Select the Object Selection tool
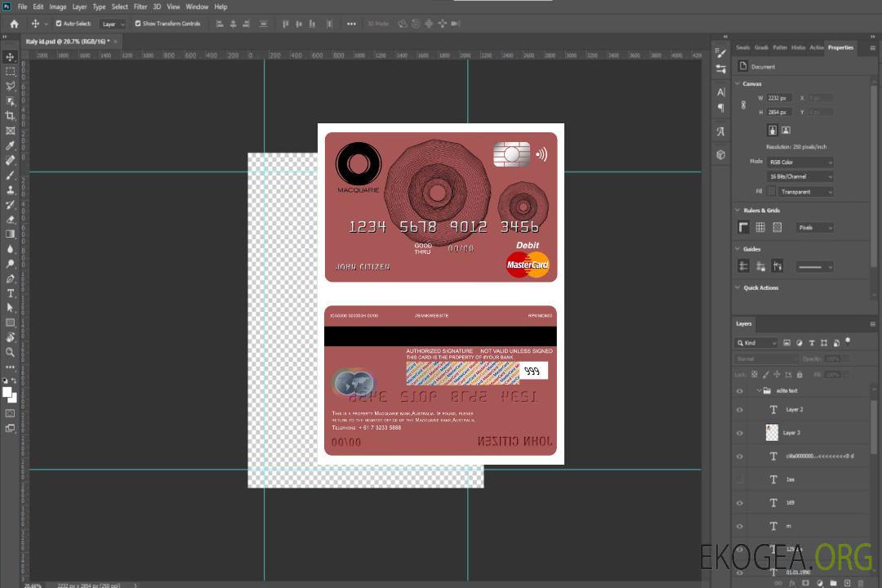The width and height of the screenshot is (882, 588). pyautogui.click(x=10, y=101)
